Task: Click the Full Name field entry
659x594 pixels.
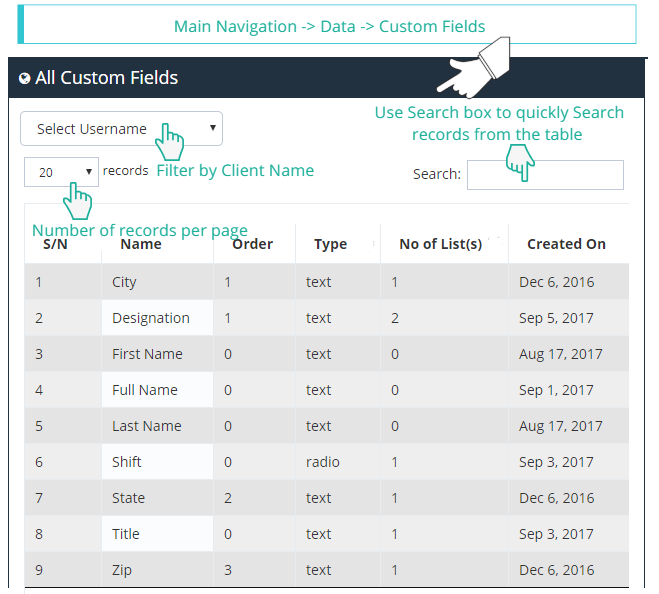Action: point(144,390)
